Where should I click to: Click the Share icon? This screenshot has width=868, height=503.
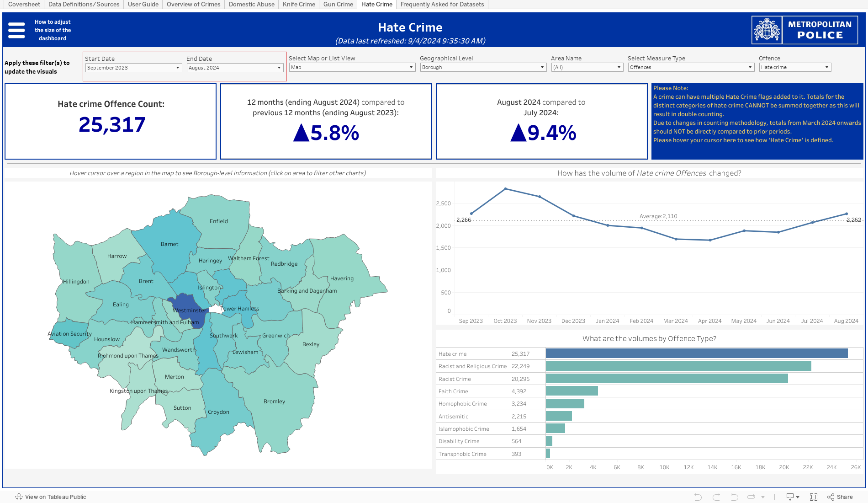[831, 497]
